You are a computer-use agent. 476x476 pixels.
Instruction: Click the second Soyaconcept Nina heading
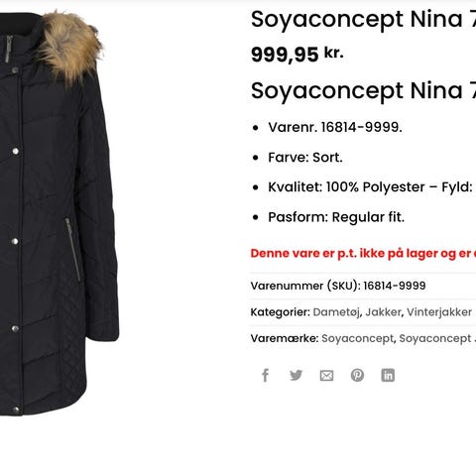[363, 90]
